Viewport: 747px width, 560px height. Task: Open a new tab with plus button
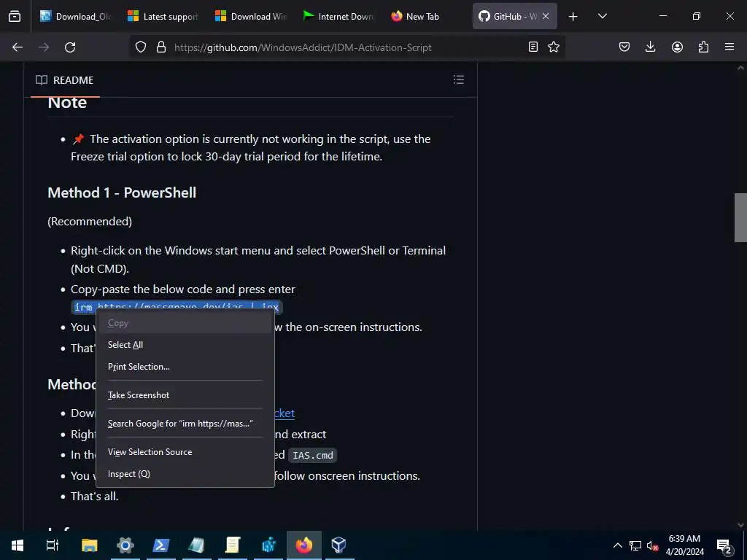573,17
